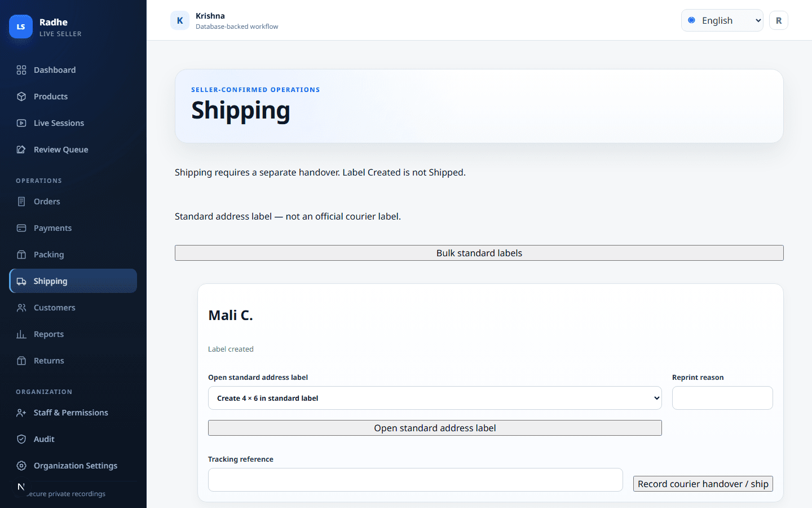
Task: Go to Dashboard in the sidebar
Action: (x=73, y=70)
